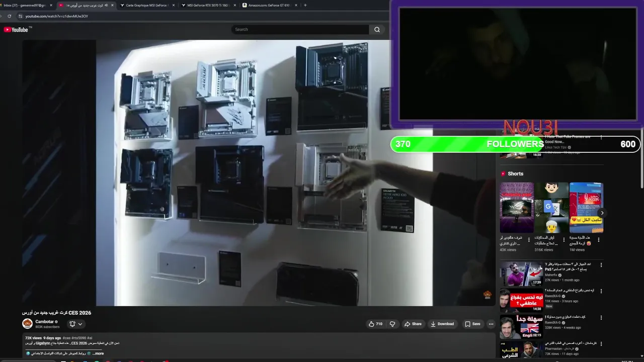This screenshot has width=644, height=362.
Task: Click the video player area
Action: (259, 172)
